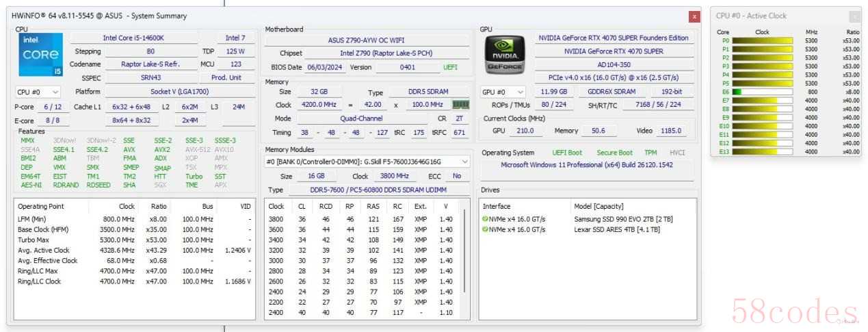The width and height of the screenshot is (868, 332).
Task: Click the P0 core clock bar
Action: pos(762,41)
